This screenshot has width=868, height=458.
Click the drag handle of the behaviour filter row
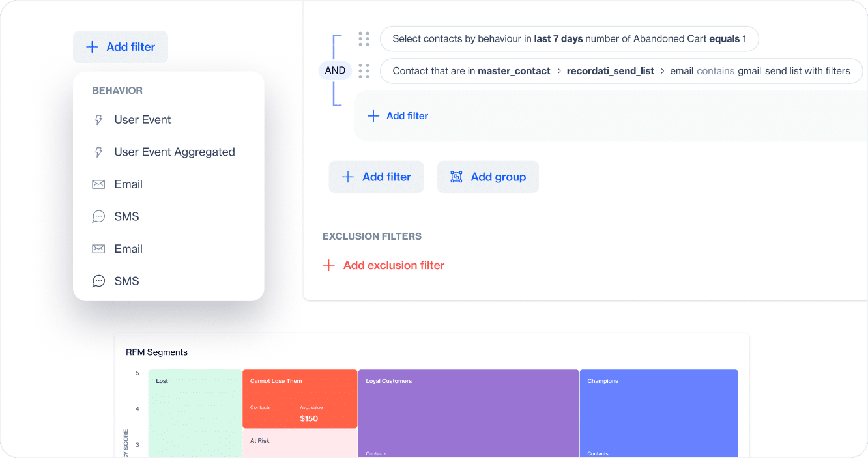(x=364, y=38)
